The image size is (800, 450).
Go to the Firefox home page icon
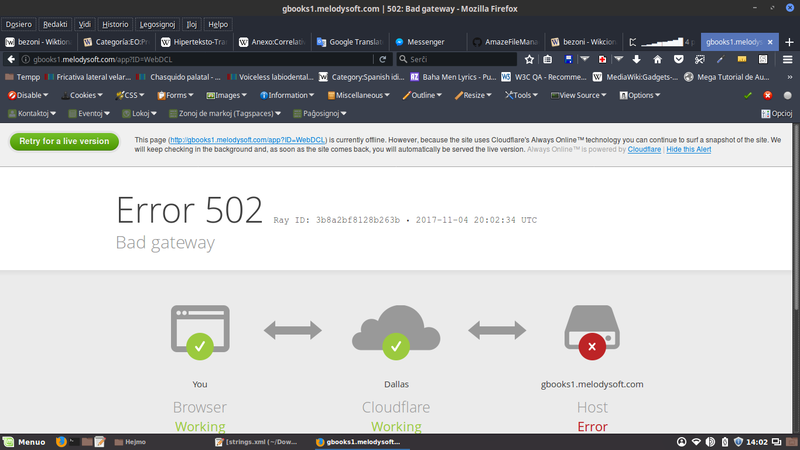(656, 59)
